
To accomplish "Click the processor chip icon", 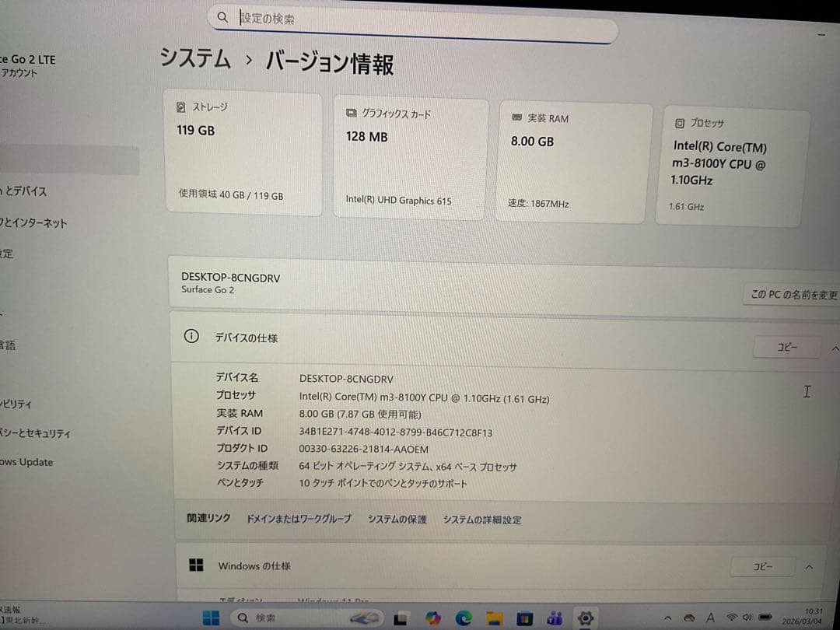I will (x=679, y=123).
